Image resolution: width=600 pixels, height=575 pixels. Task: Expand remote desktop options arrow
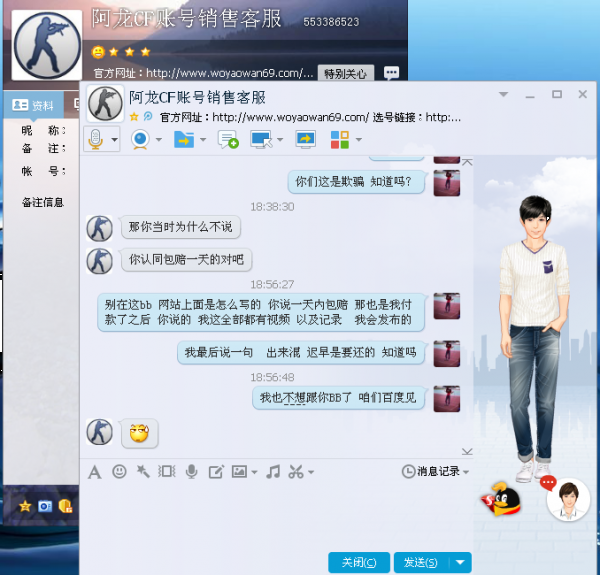280,140
